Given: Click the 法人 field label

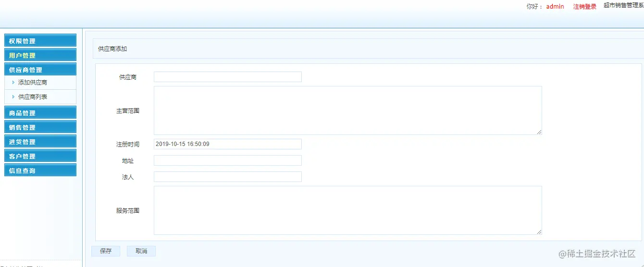Looking at the screenshot, I should pos(128,177).
